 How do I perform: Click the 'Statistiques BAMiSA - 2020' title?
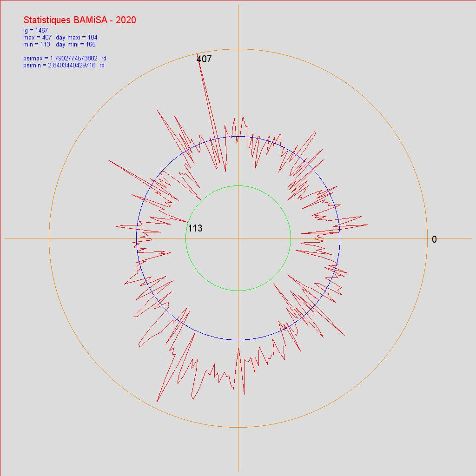[79, 20]
